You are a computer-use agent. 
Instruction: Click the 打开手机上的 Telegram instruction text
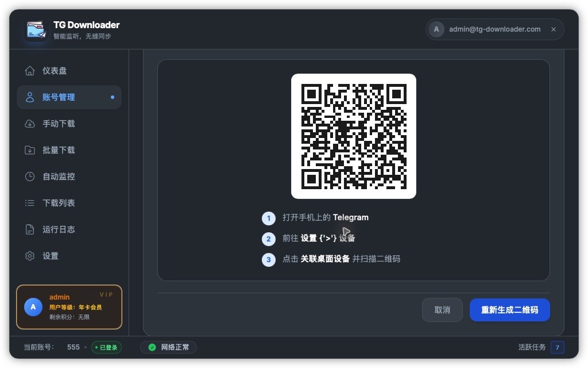tap(326, 217)
